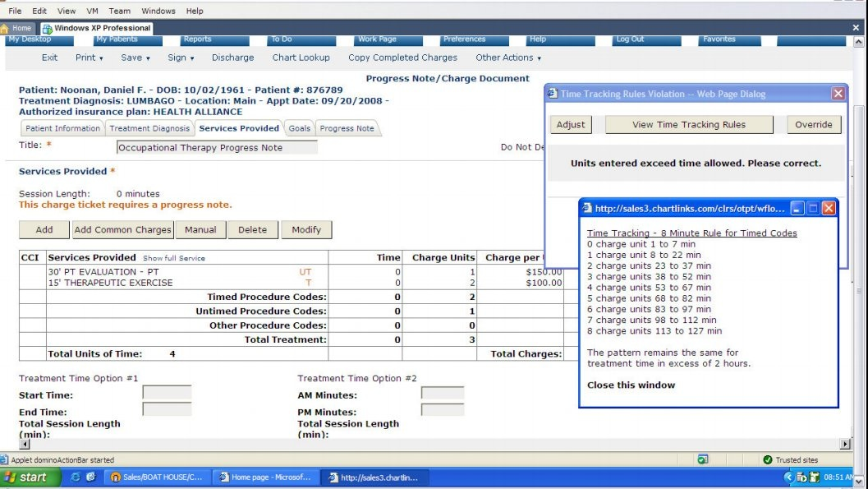Open the Team menu

point(120,11)
